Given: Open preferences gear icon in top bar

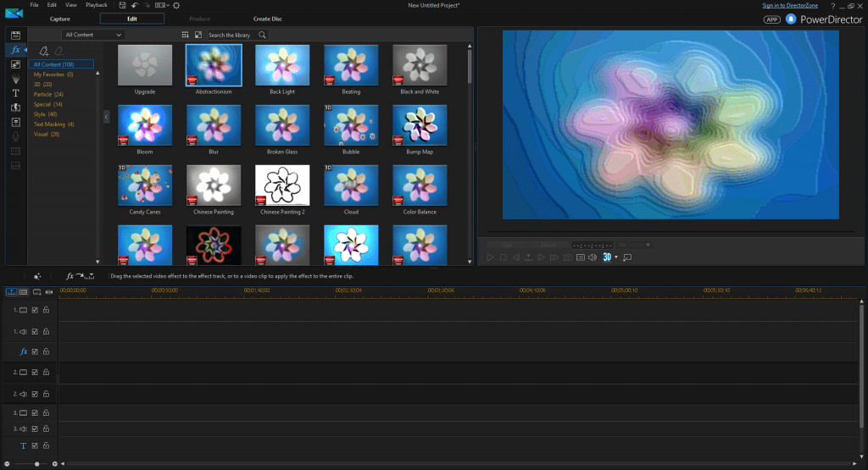Looking at the screenshot, I should tap(176, 5).
